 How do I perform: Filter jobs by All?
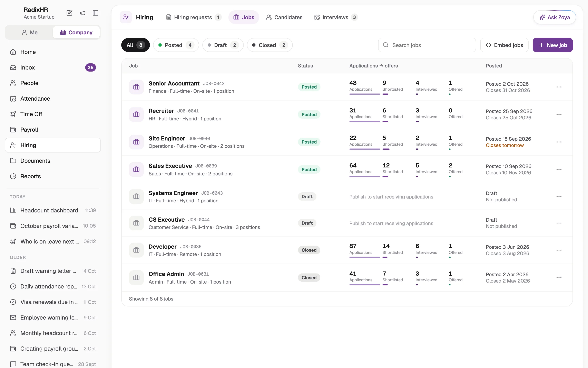point(136,45)
